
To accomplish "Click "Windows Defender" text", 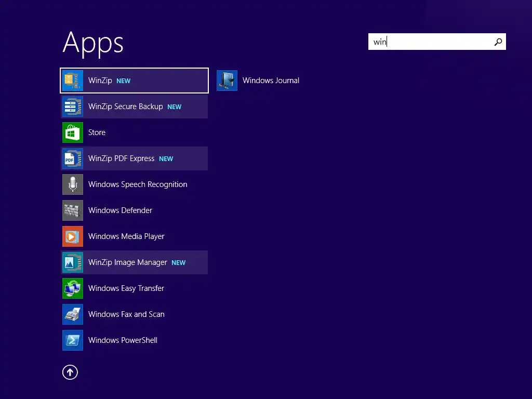I will pyautogui.click(x=120, y=210).
